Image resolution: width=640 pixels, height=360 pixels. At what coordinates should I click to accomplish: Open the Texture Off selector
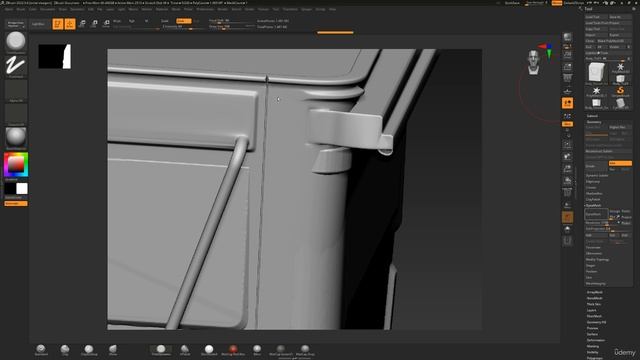point(16,114)
